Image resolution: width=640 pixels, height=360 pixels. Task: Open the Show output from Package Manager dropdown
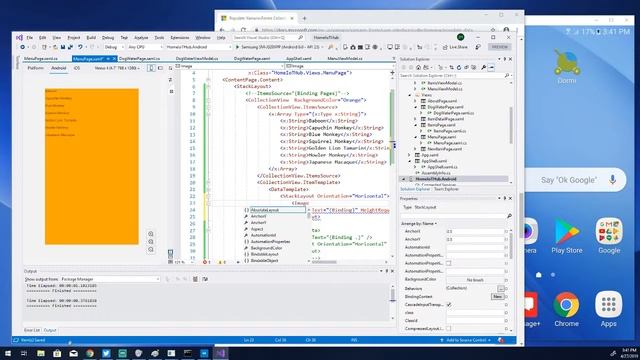coord(110,279)
